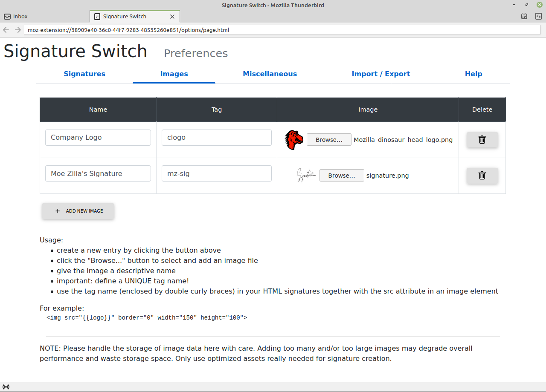Screen dimensions: 546x392
Task: Click the Preferences subtitle text
Action: tap(196, 53)
